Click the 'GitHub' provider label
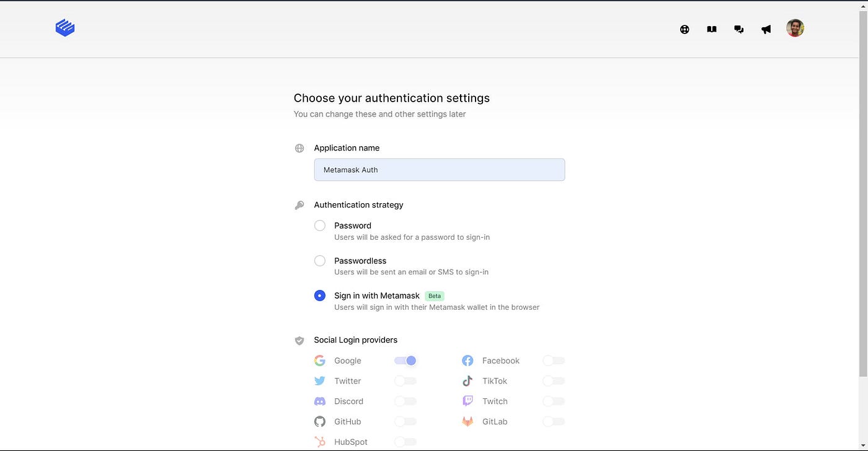 click(x=348, y=422)
